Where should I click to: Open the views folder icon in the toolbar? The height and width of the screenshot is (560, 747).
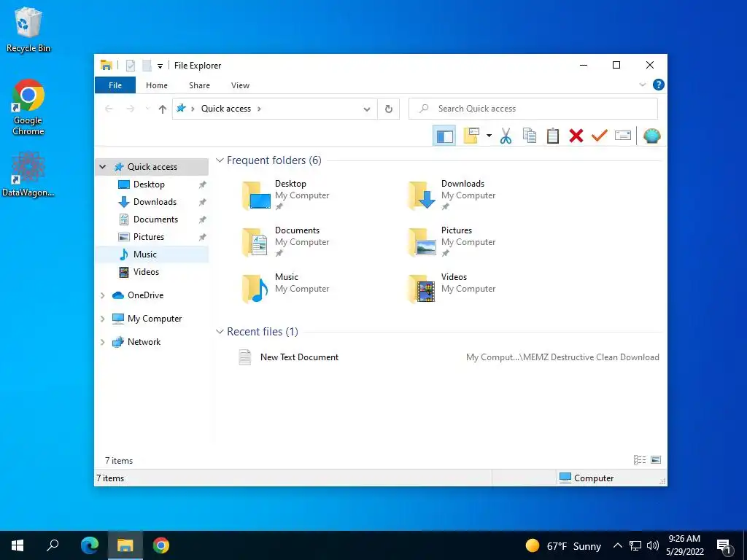click(x=471, y=136)
